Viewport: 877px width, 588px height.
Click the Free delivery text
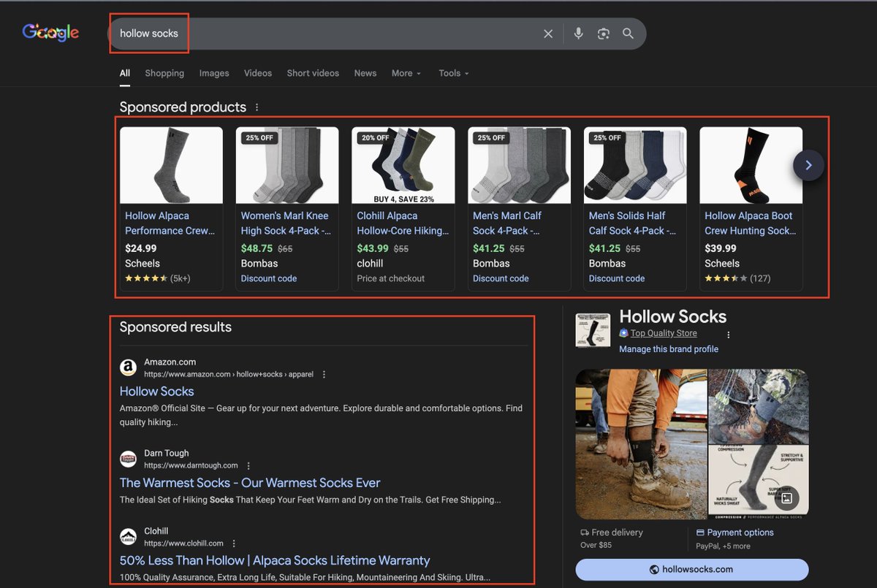(618, 532)
